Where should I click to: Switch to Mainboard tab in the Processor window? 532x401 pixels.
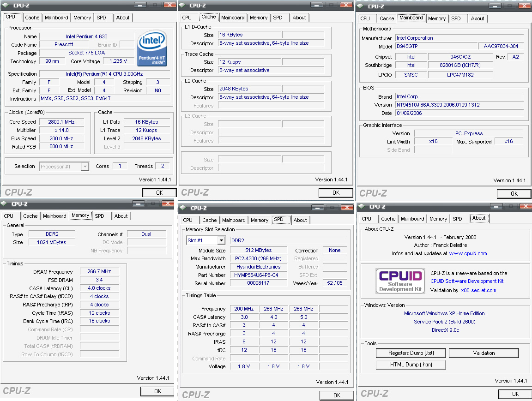56,18
